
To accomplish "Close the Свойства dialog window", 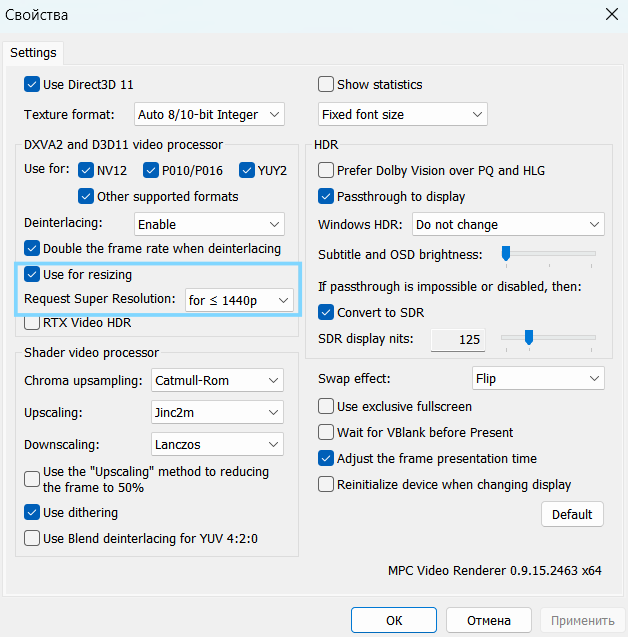I will coord(611,14).
